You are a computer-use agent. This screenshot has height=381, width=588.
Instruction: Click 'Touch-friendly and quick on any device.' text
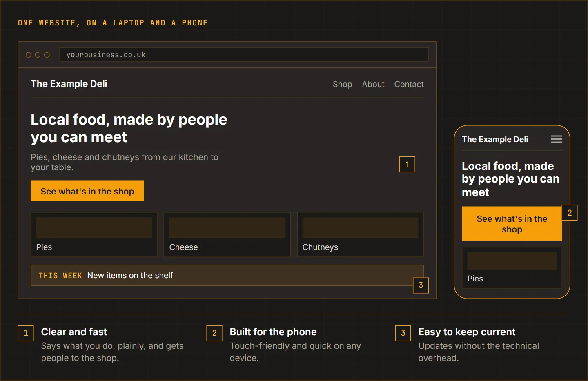295,352
